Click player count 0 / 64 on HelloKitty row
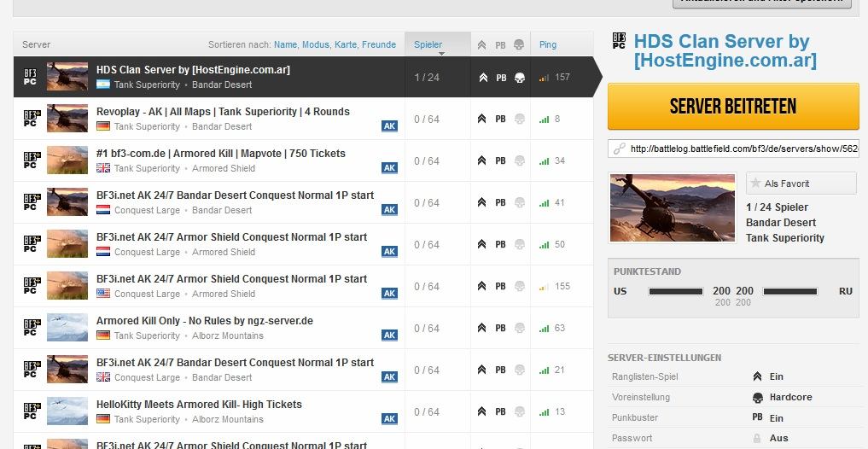 click(427, 412)
